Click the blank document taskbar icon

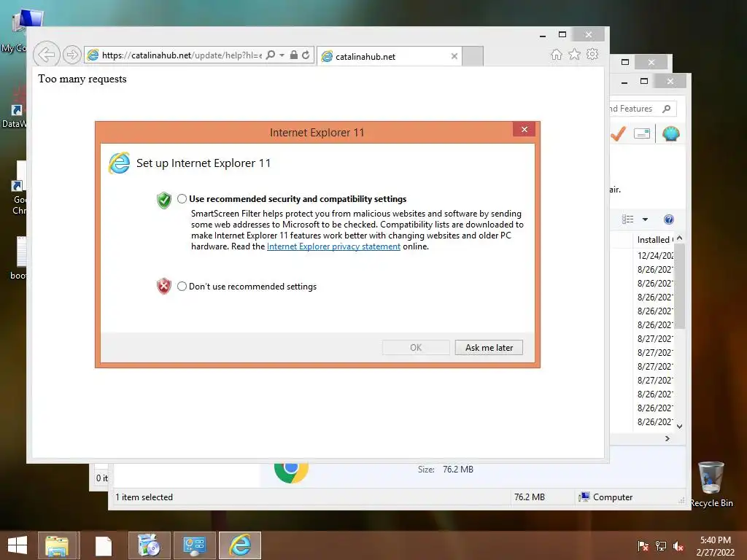pos(104,545)
